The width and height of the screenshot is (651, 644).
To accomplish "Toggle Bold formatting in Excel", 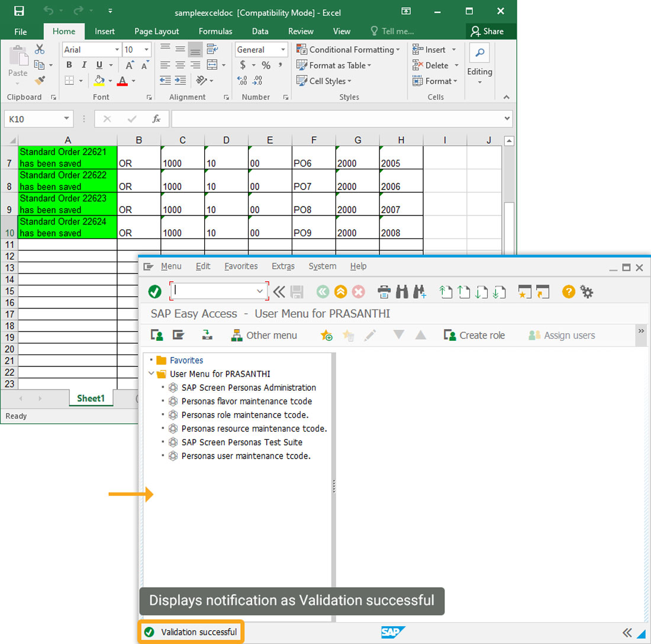I will point(69,65).
